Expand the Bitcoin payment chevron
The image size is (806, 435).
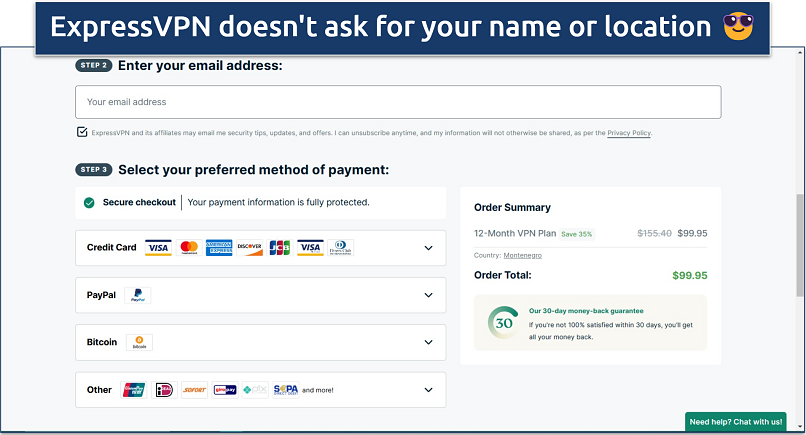(428, 342)
